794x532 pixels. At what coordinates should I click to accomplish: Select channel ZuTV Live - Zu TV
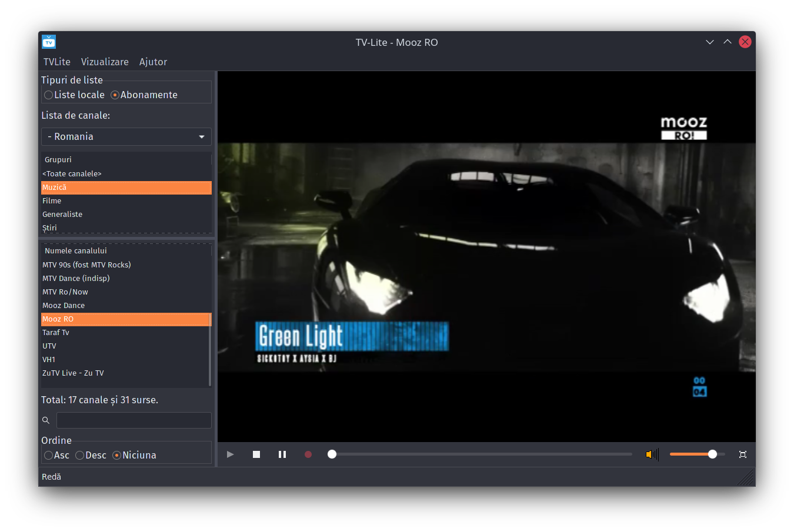pyautogui.click(x=125, y=373)
